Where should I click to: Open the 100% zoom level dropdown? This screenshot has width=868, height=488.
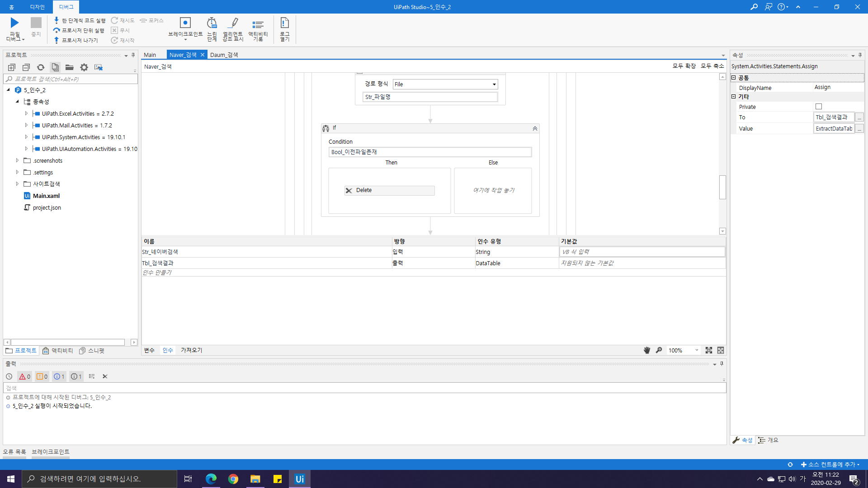pyautogui.click(x=696, y=350)
